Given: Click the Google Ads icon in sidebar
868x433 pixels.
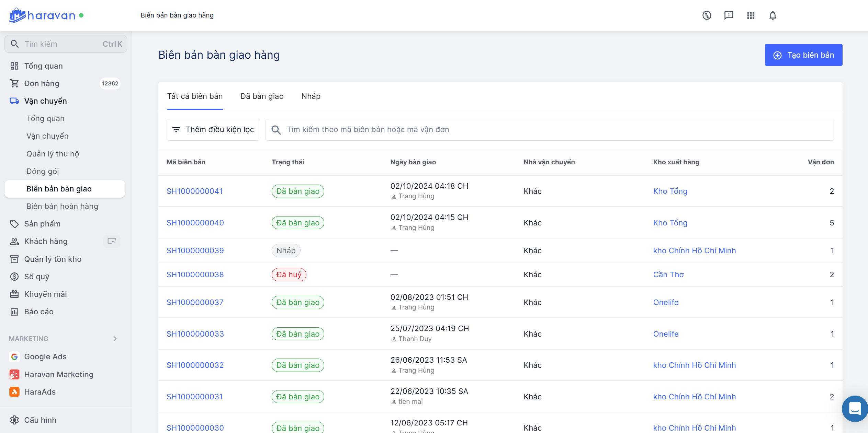Looking at the screenshot, I should [14, 357].
